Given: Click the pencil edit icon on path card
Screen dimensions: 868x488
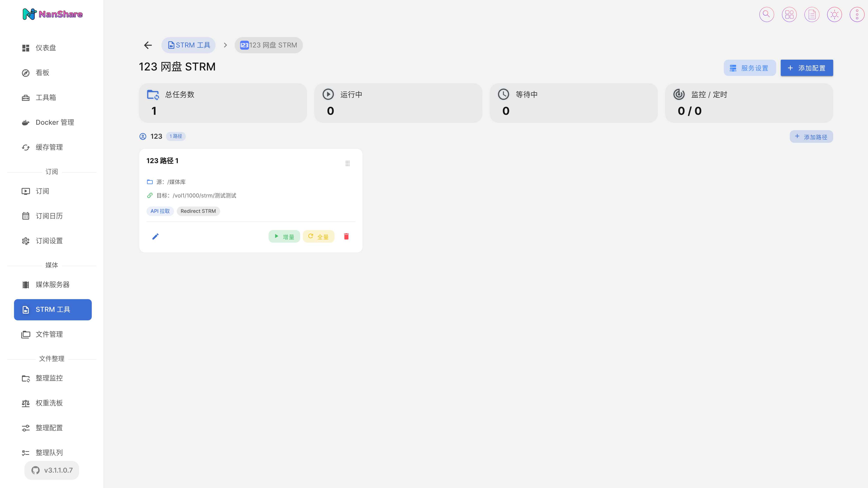Looking at the screenshot, I should tap(155, 236).
